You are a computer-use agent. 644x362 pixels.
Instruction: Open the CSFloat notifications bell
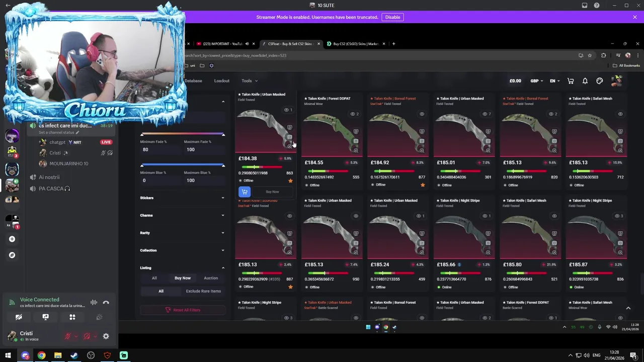point(585,81)
